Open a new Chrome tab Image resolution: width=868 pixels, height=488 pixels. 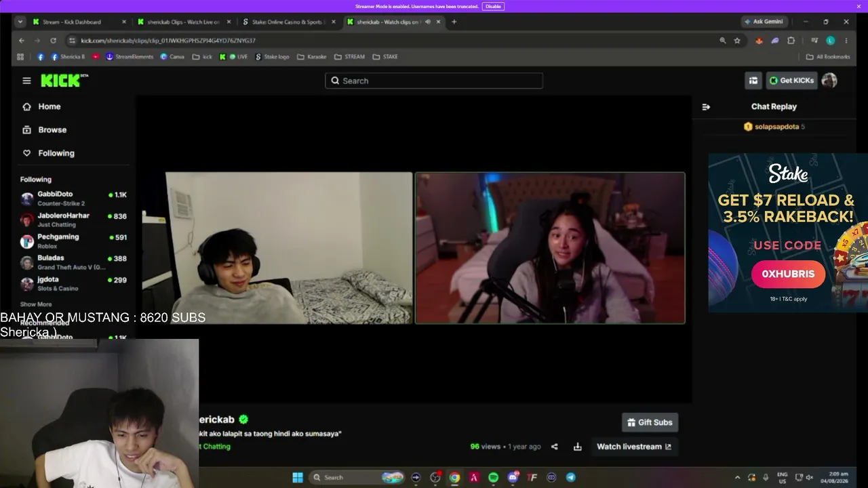[454, 22]
